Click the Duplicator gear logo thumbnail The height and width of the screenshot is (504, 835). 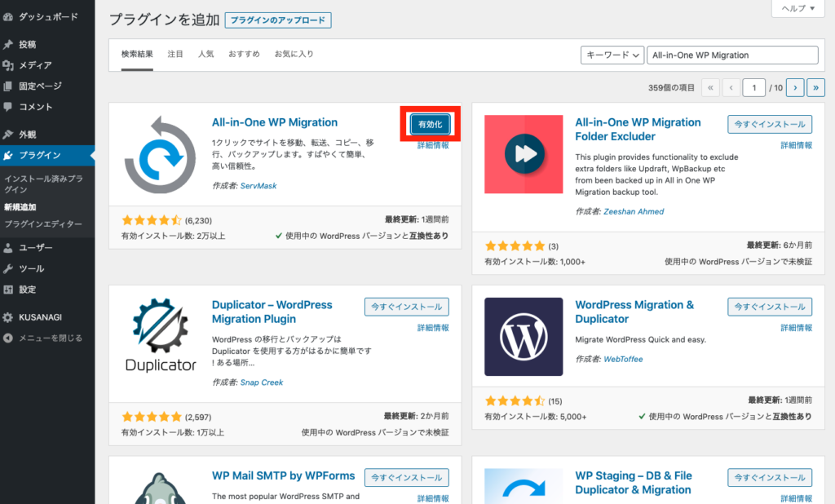tap(161, 336)
